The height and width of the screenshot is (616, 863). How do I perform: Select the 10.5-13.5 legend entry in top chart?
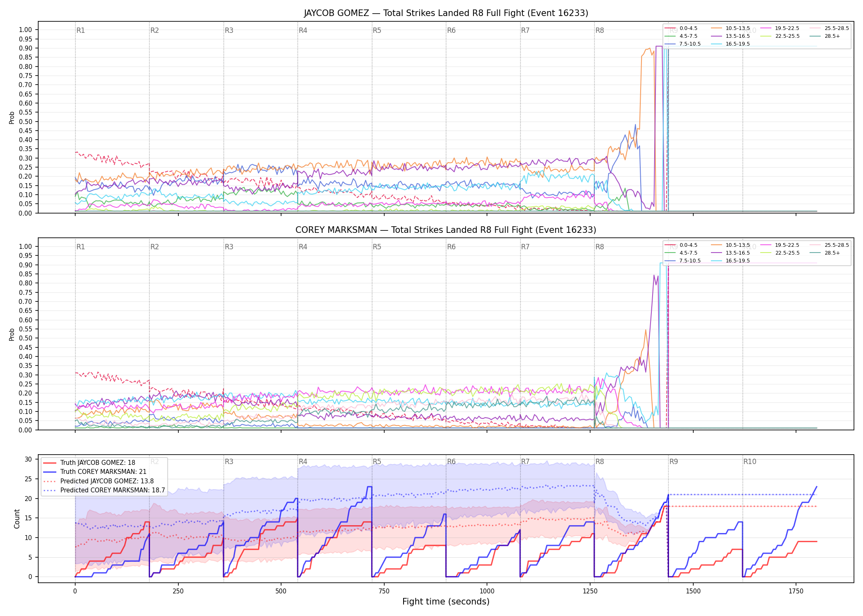click(x=730, y=28)
